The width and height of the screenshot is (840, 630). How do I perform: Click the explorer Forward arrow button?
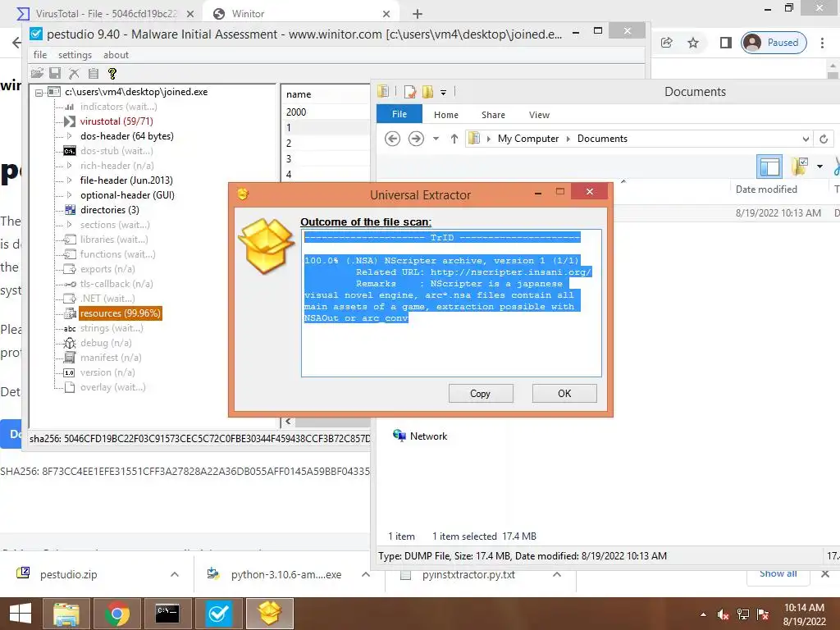(416, 139)
